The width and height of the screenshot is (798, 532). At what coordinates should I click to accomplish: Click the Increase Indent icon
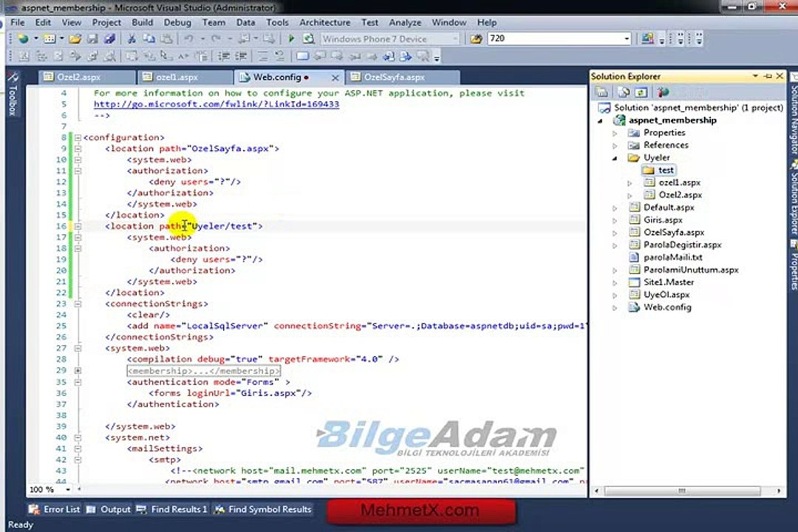click(241, 56)
